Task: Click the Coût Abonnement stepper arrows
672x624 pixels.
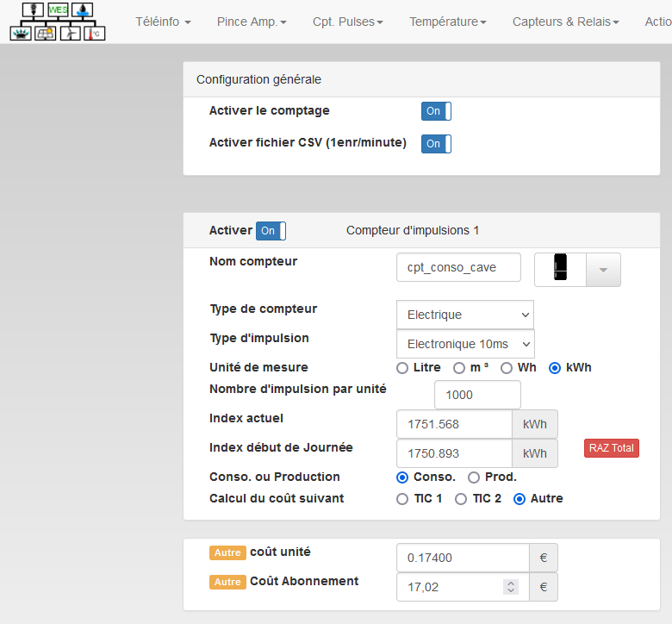Action: [x=511, y=587]
